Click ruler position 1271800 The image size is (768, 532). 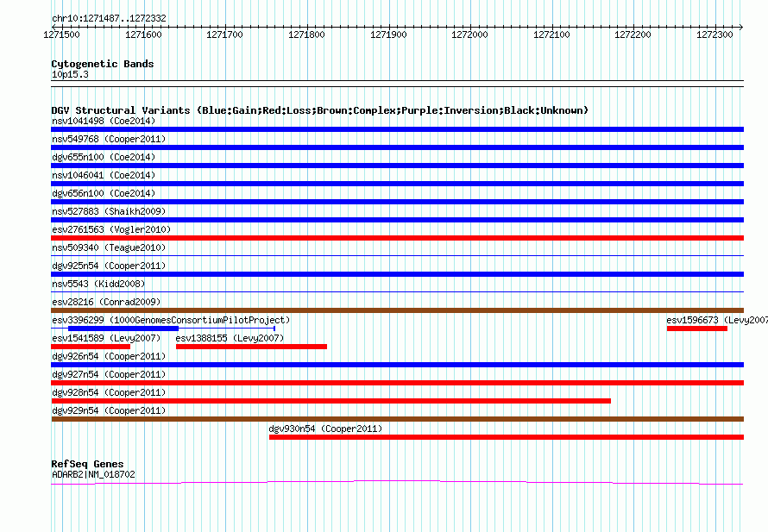pos(306,34)
